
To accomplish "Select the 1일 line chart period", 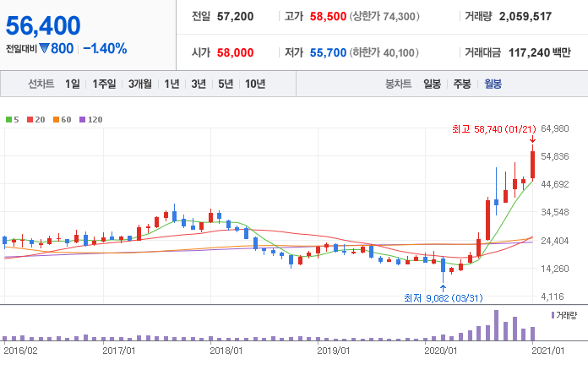I will (73, 84).
